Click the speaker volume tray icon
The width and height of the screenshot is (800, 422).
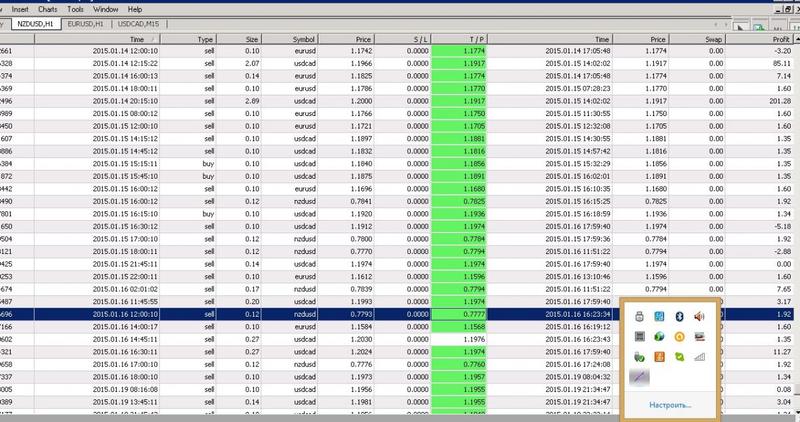[699, 317]
